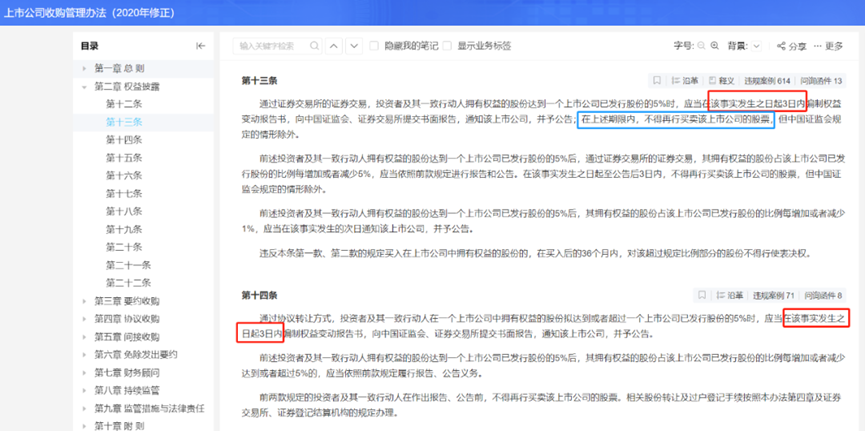
Task: Collapse the 目录 sidebar panel arrow icon
Action: pos(200,46)
